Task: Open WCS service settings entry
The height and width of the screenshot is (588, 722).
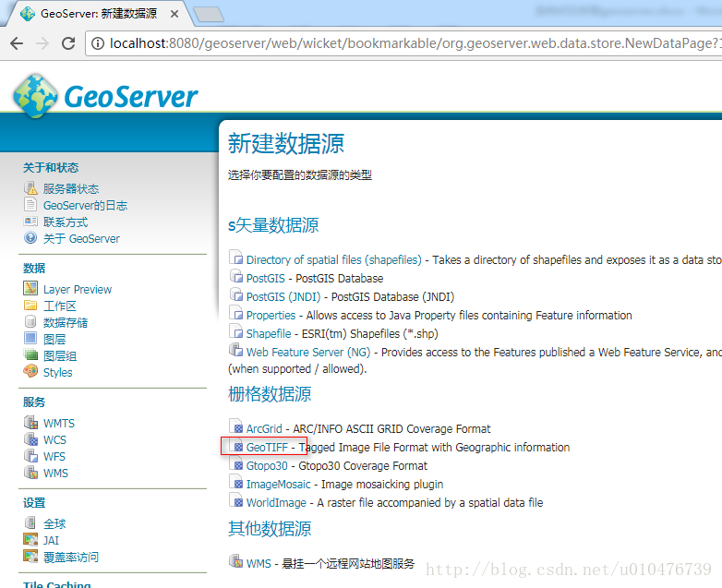Action: click(x=54, y=439)
